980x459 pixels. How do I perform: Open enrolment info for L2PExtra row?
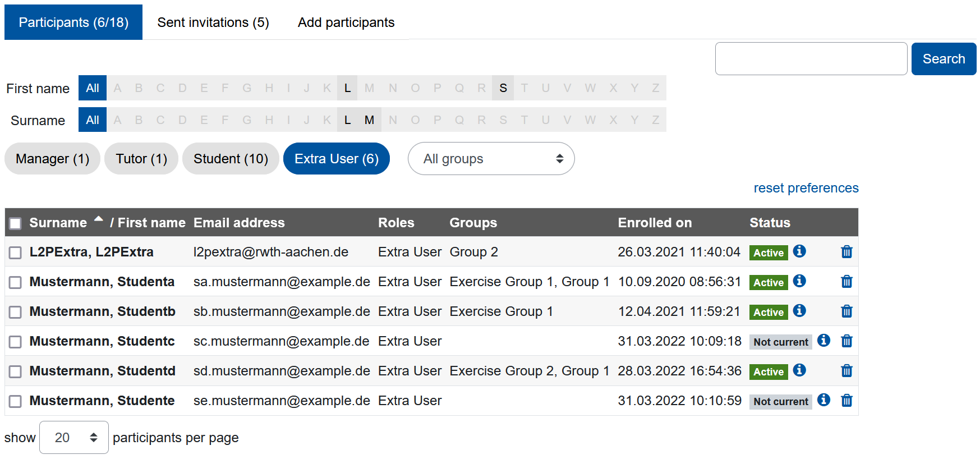(800, 251)
